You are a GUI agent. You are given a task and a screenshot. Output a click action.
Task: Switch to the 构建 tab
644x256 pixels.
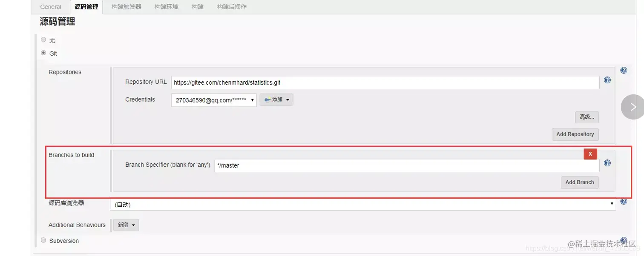click(x=198, y=7)
